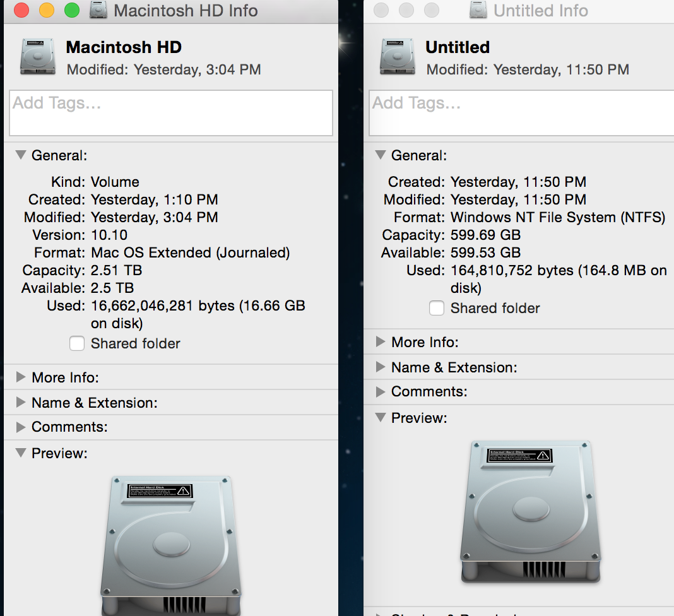
Task: Click the '2.5 TB' available value
Action: (112, 288)
